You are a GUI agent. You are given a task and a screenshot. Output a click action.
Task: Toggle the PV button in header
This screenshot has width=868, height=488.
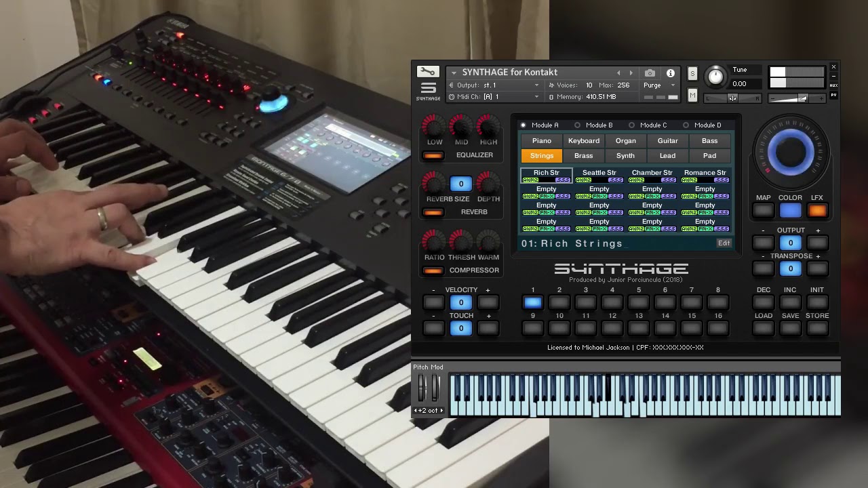pyautogui.click(x=833, y=96)
